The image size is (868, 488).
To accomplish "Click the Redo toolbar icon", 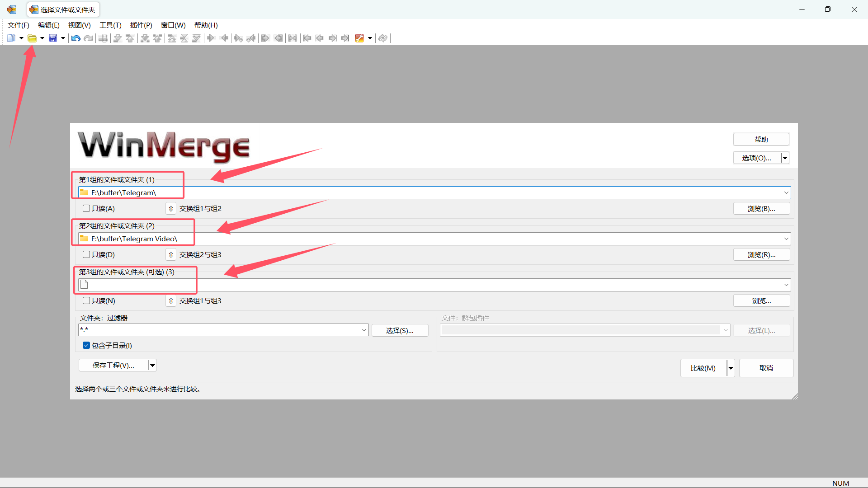I will tap(88, 38).
